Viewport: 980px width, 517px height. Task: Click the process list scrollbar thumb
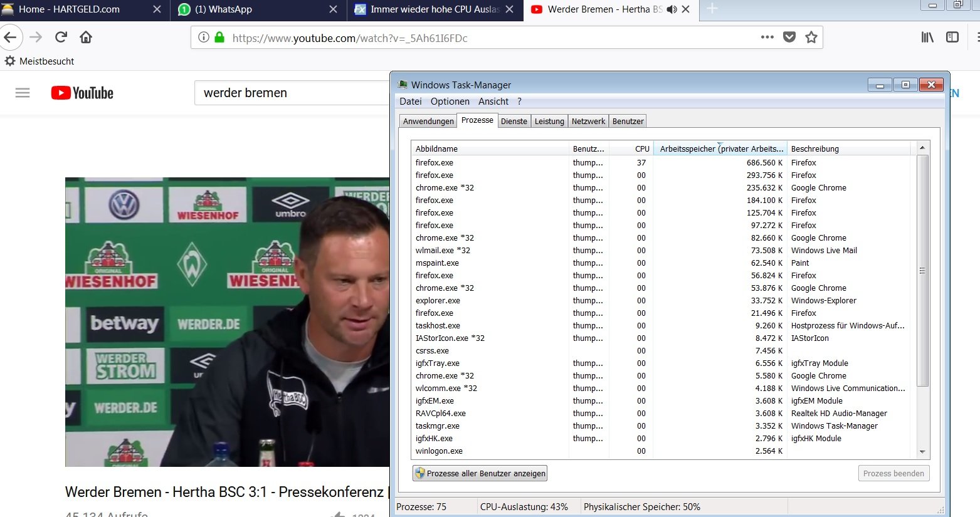coord(922,271)
